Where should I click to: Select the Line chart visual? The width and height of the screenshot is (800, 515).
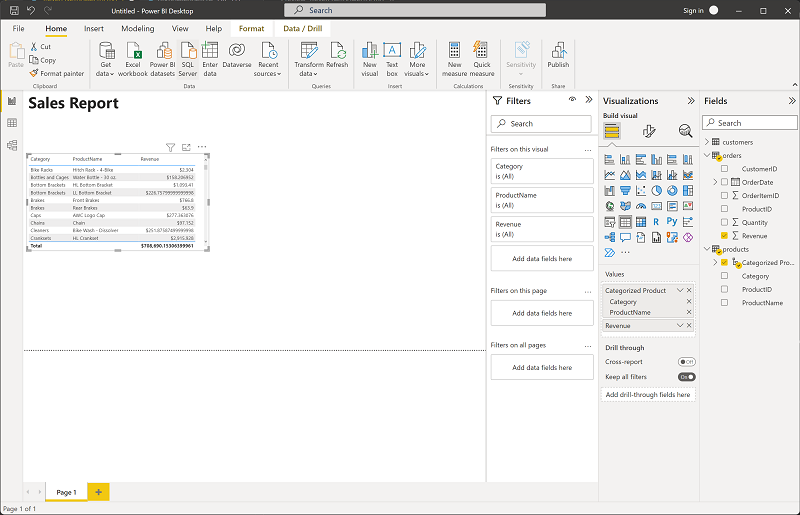(x=610, y=176)
